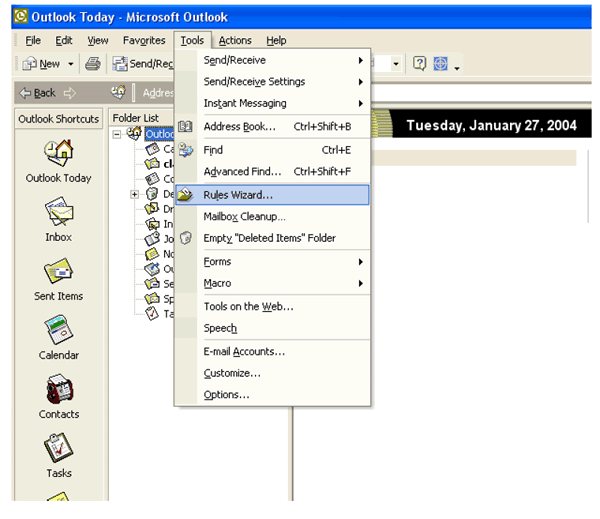This screenshot has width=600, height=519.
Task: Click the Deleted Items trash icon in menu
Action: [x=186, y=238]
